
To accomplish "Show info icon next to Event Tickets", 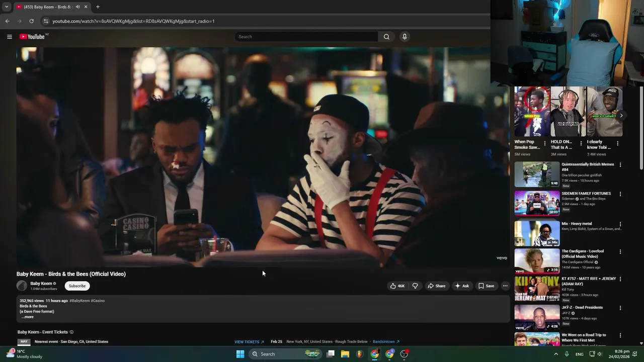I will pyautogui.click(x=71, y=332).
